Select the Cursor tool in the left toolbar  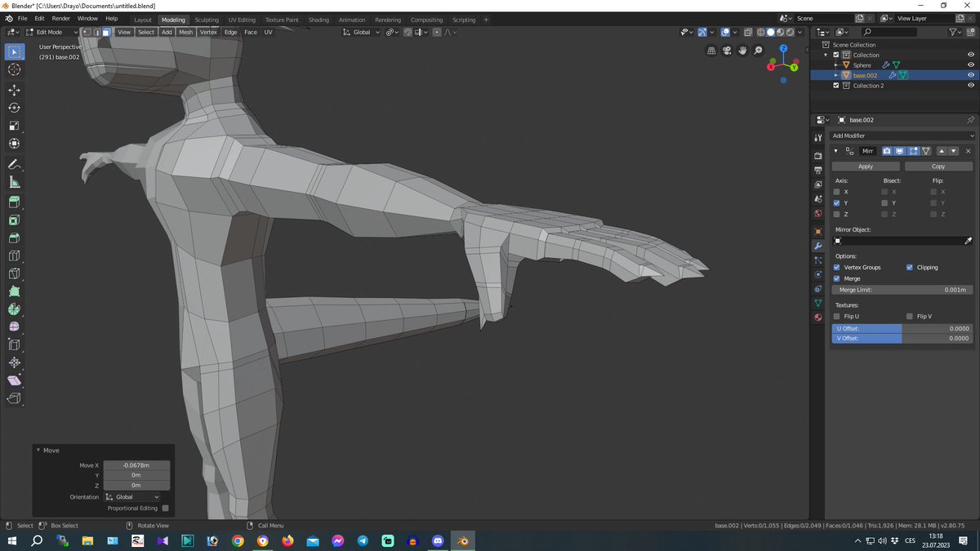click(14, 69)
